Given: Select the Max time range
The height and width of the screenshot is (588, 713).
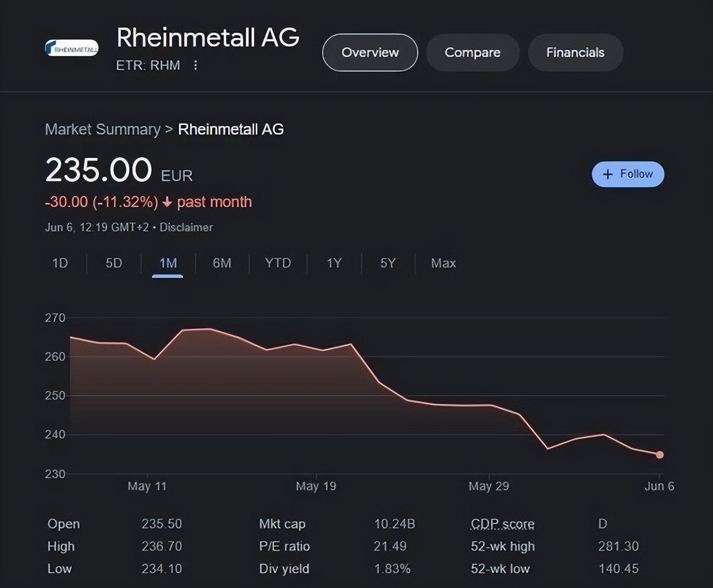Looking at the screenshot, I should [x=443, y=263].
